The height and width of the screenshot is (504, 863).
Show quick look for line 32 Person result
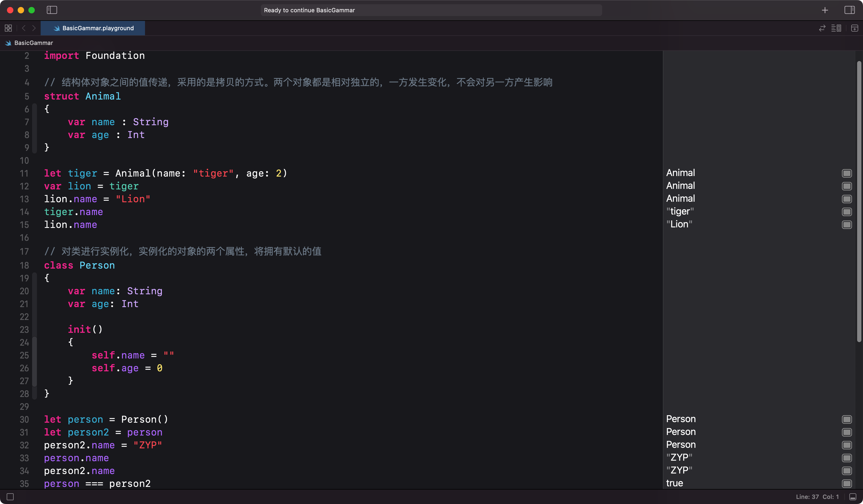point(847,445)
